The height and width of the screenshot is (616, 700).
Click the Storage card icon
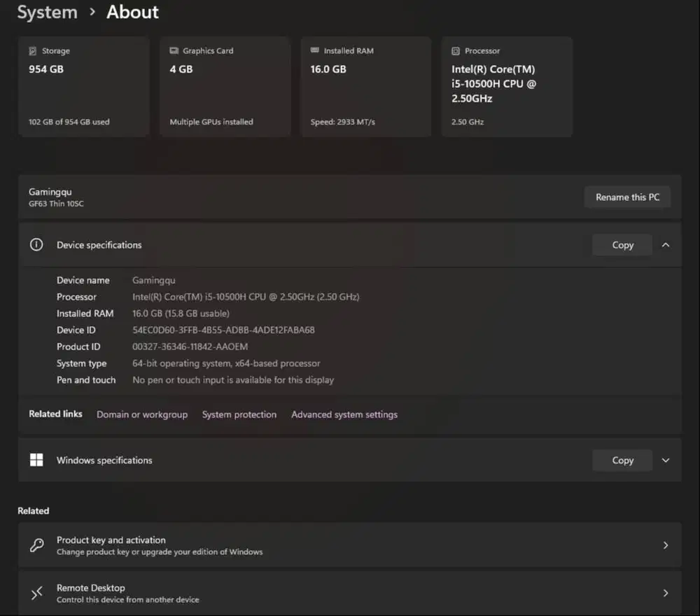(x=32, y=51)
